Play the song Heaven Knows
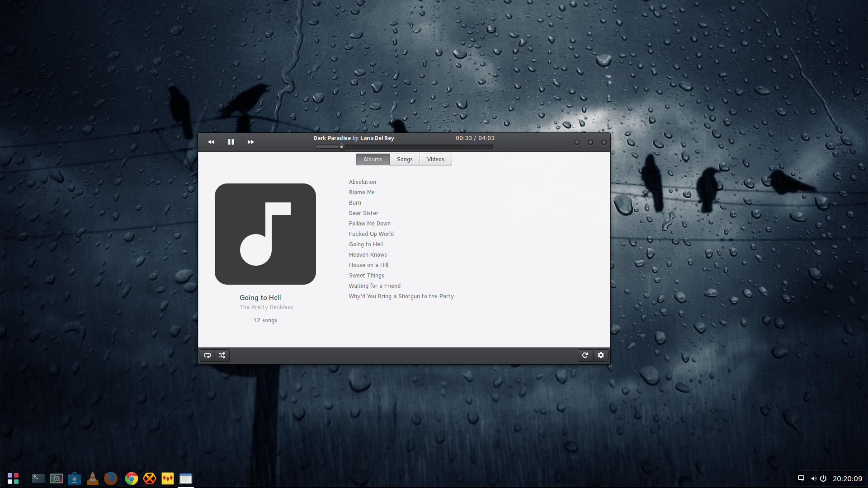The width and height of the screenshot is (868, 488). (368, 255)
